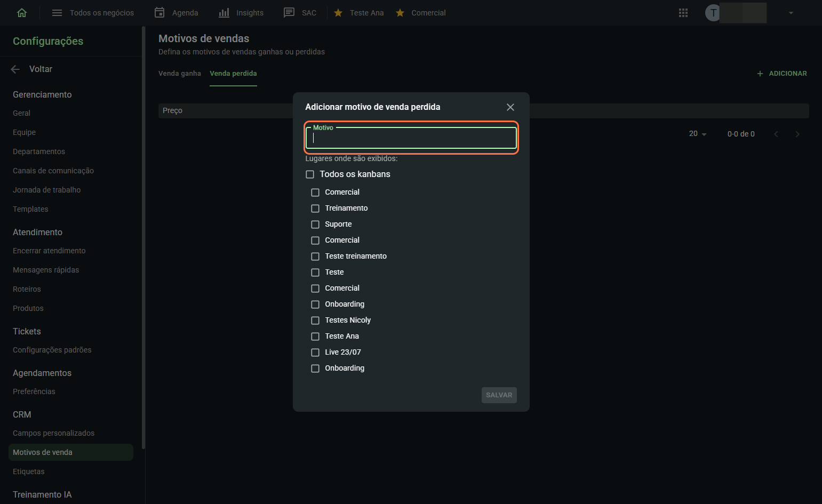Click into the Motivo input field
Screen dimensions: 822x504
click(x=411, y=138)
